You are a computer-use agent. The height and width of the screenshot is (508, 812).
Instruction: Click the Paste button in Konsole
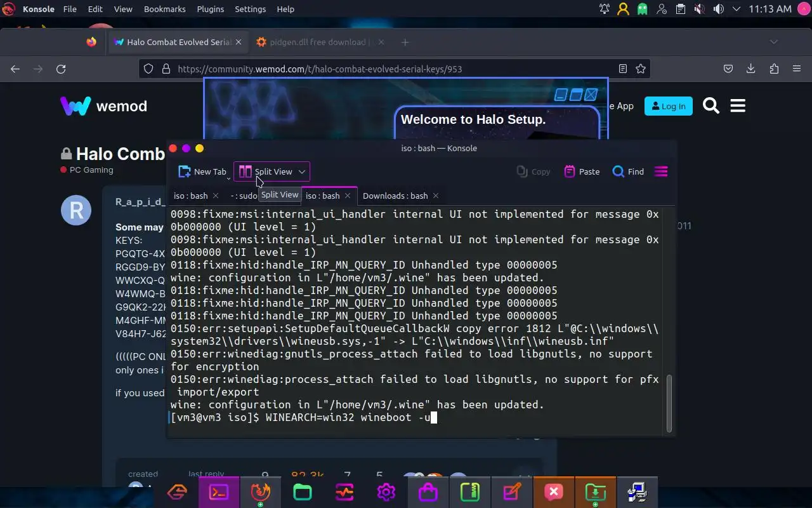tap(582, 171)
